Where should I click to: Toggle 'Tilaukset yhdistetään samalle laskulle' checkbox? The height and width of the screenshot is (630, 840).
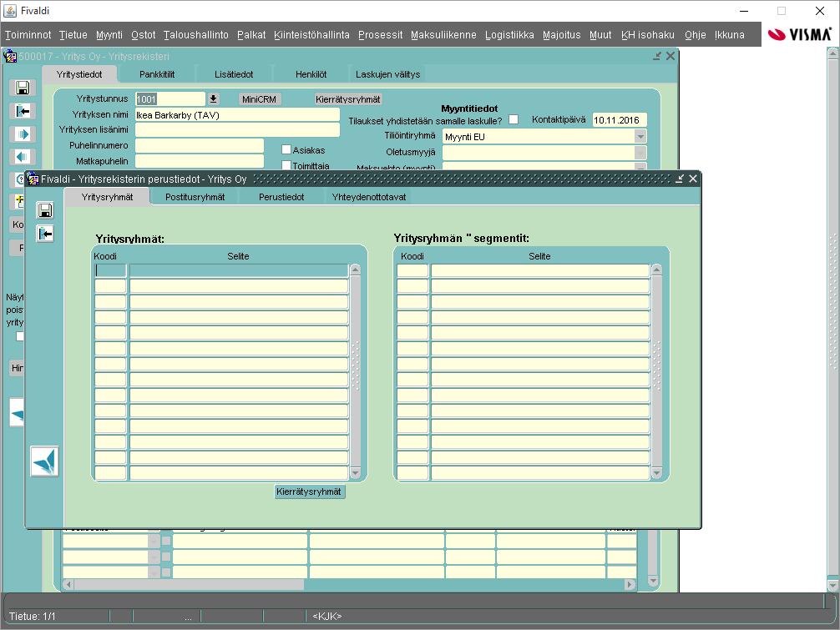(514, 119)
